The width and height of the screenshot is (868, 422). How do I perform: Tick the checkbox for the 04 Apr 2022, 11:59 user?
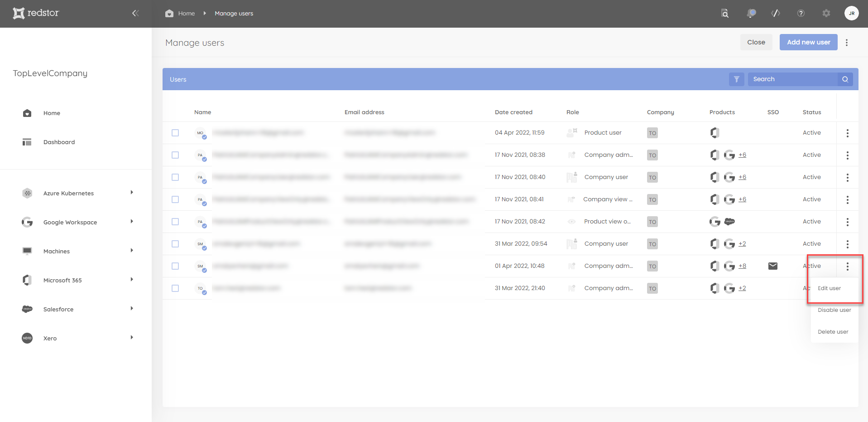pos(175,133)
